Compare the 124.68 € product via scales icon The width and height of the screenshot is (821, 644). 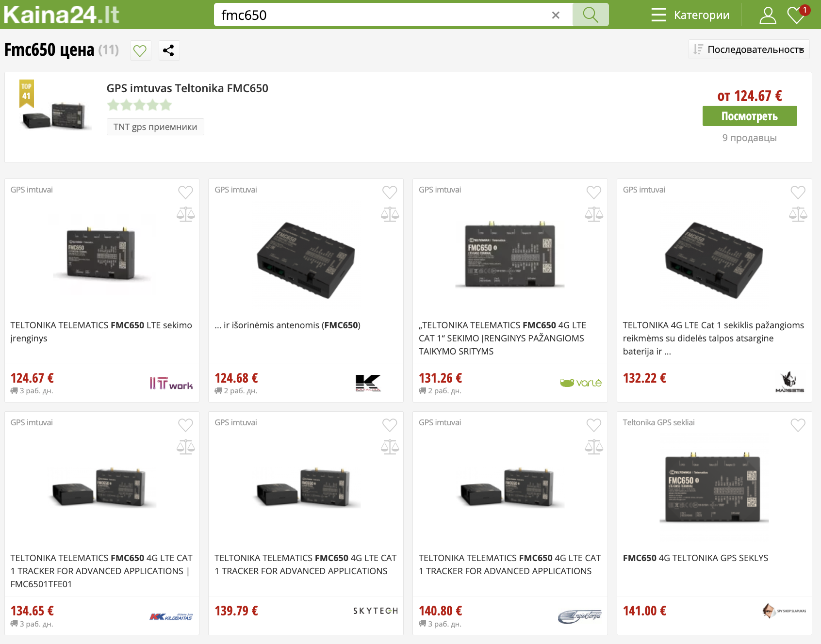[x=390, y=214]
